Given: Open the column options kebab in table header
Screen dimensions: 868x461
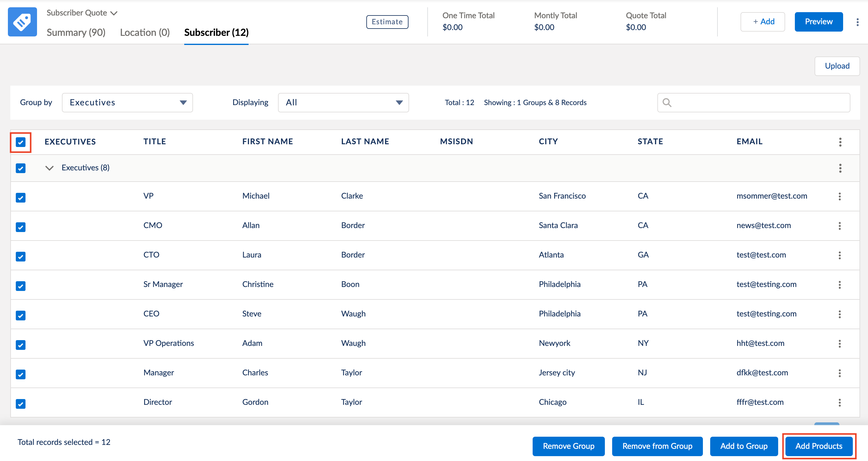Looking at the screenshot, I should click(840, 142).
